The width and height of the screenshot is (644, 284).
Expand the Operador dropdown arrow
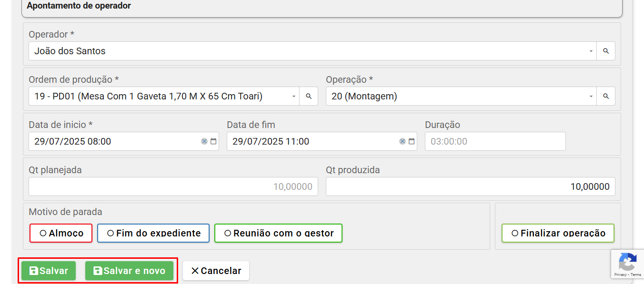click(591, 51)
